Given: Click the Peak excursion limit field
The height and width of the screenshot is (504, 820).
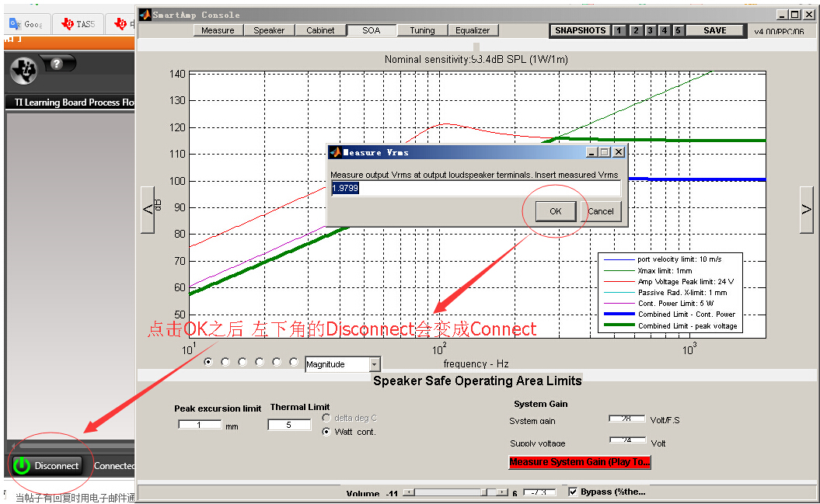Looking at the screenshot, I should 199,425.
